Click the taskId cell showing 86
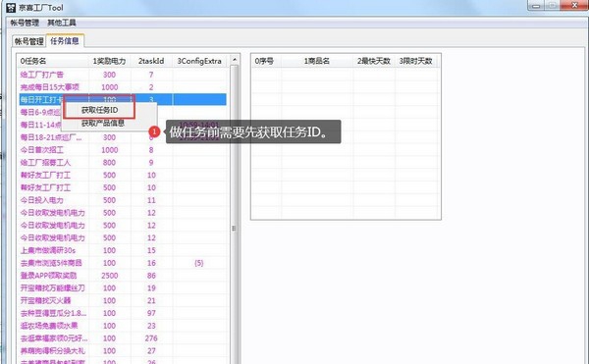Viewport: 589px width, 364px height. pyautogui.click(x=151, y=276)
